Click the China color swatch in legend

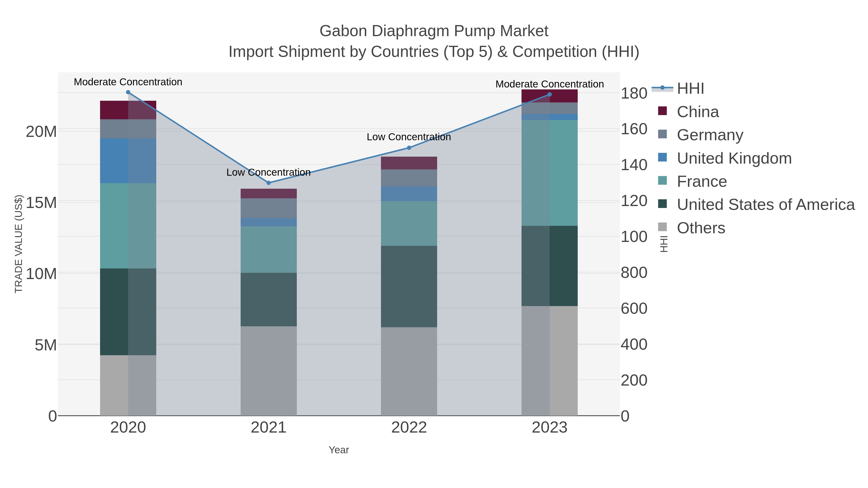pyautogui.click(x=663, y=111)
